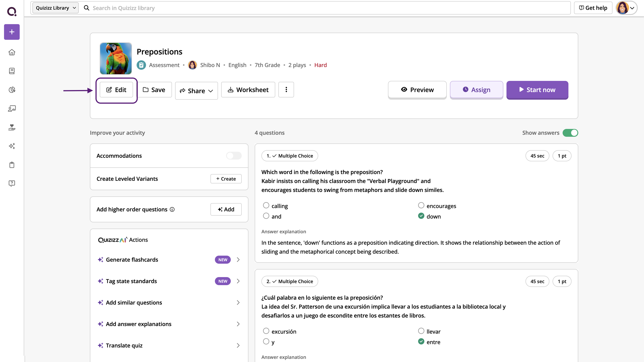Click the three-dot more options button
644x362 pixels.
286,90
